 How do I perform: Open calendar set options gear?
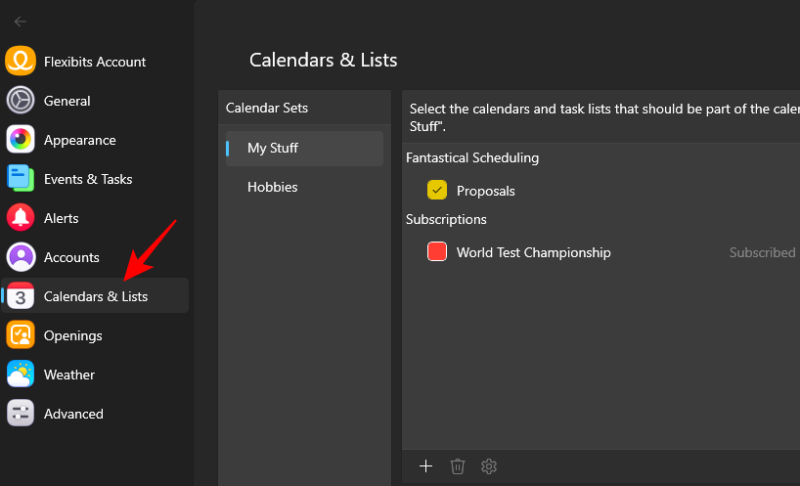pyautogui.click(x=489, y=466)
